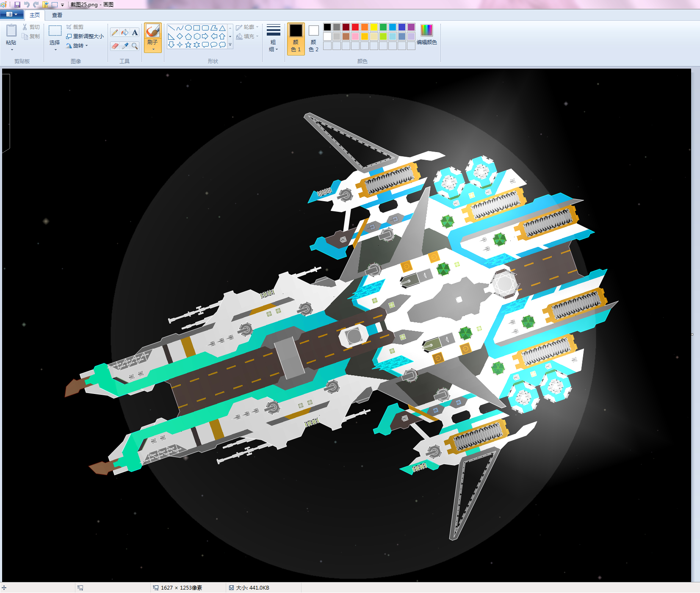Screen dimensions: 700x593
Task: Expand the shapes gallery More arrow
Action: [230, 44]
